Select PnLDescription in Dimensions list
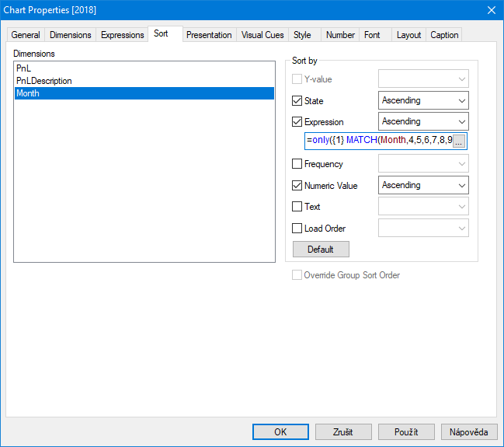This screenshot has width=504, height=447. pos(44,81)
